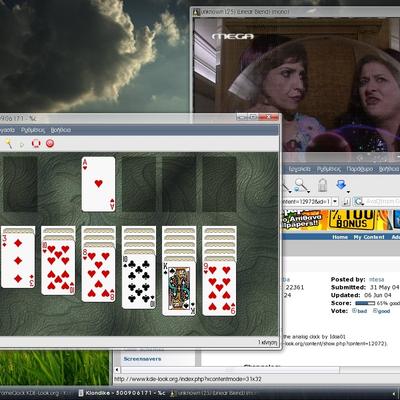400x400 pixels.
Task: Click the padlock security icon in browser toolbar
Action: (x=322, y=185)
